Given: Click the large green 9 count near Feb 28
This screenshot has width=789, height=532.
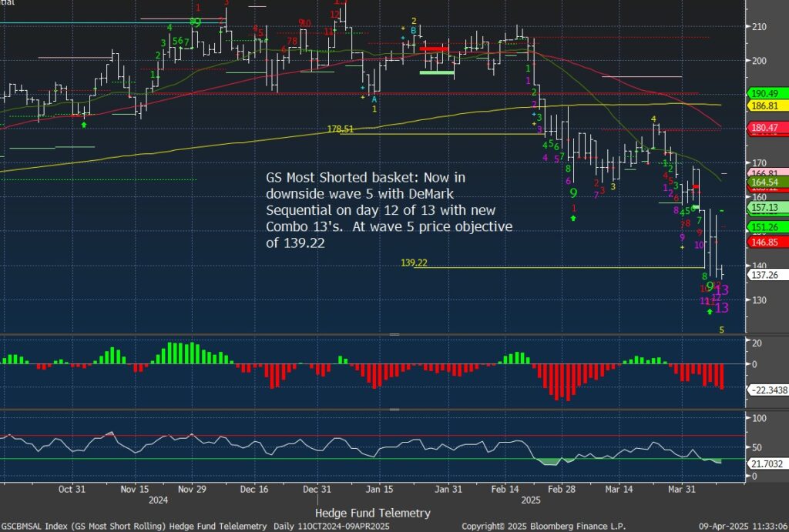Looking at the screenshot, I should coord(573,192).
